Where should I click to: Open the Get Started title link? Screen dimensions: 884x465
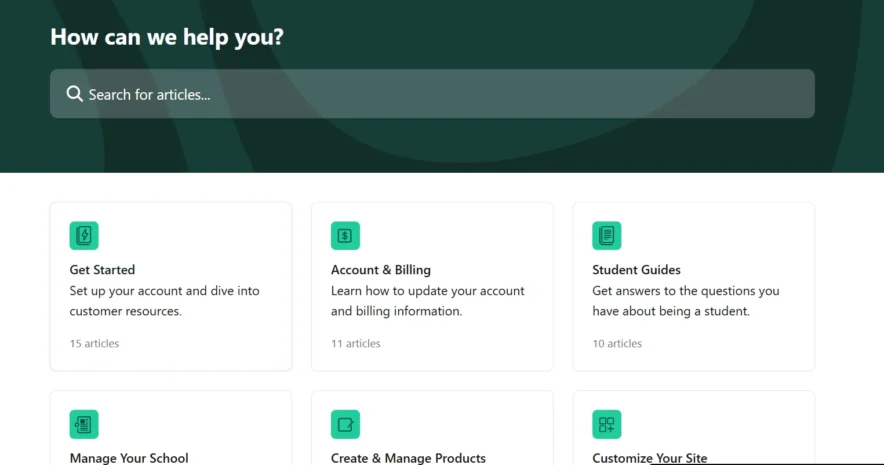coord(102,270)
